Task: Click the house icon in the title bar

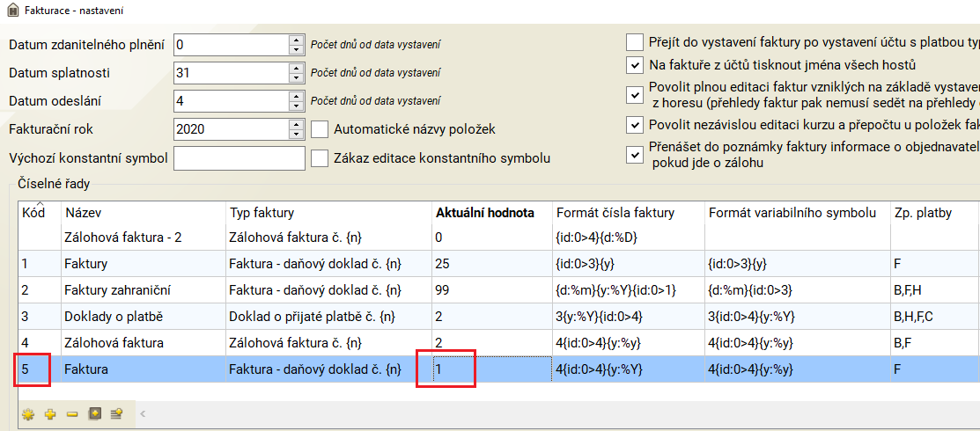Action: pyautogui.click(x=11, y=9)
